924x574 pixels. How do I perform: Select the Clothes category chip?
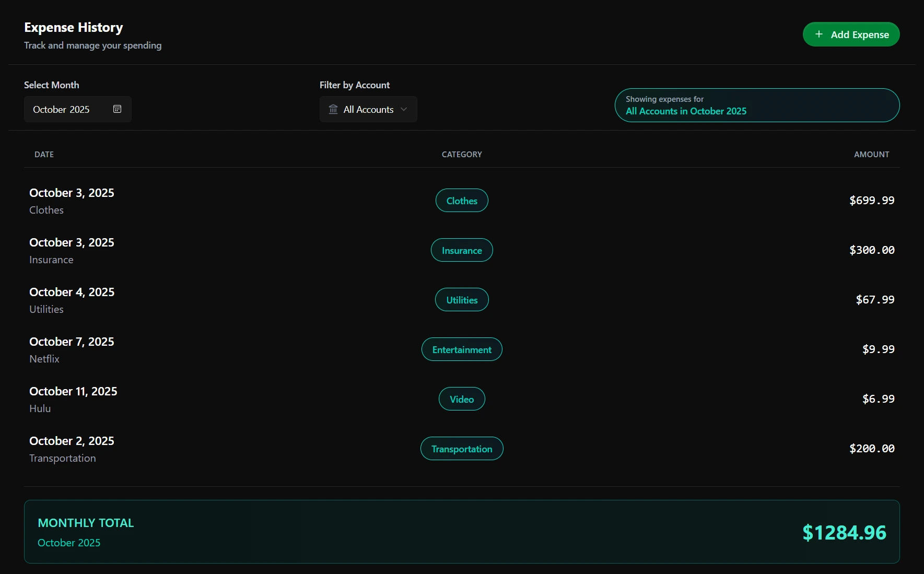461,200
